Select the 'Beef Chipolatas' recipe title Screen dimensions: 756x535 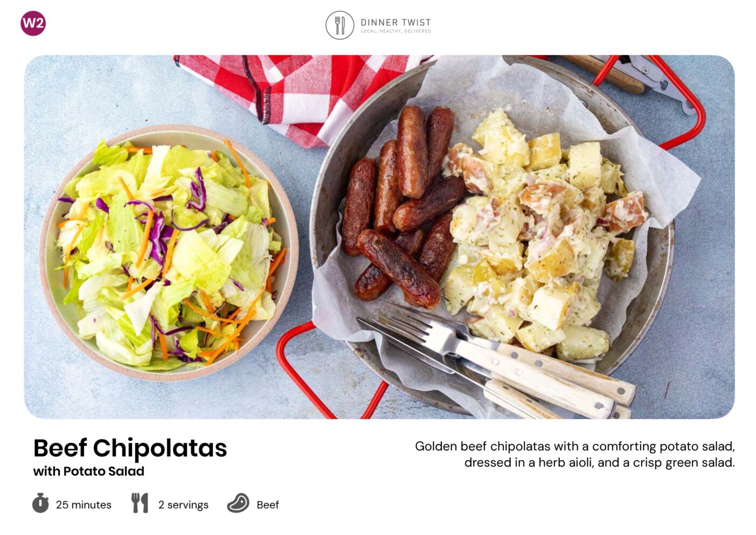[x=130, y=448]
